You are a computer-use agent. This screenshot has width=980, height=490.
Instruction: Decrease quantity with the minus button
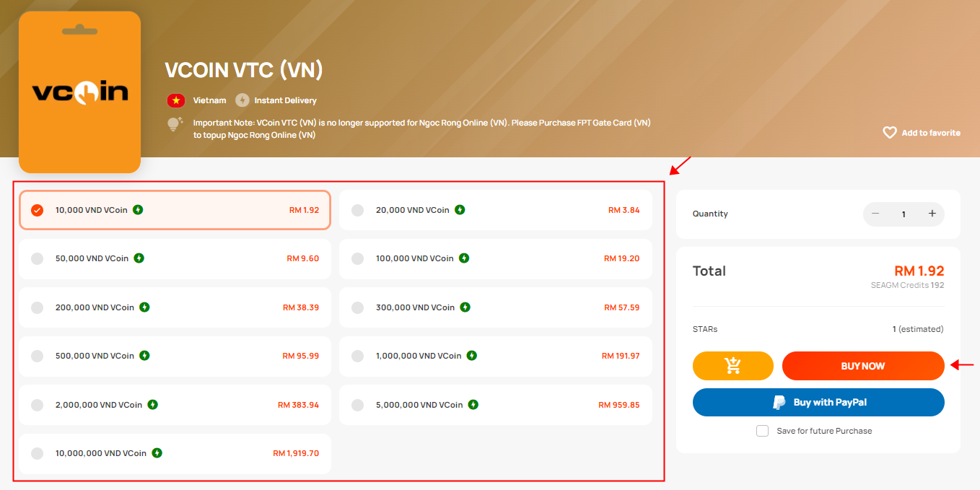point(875,214)
